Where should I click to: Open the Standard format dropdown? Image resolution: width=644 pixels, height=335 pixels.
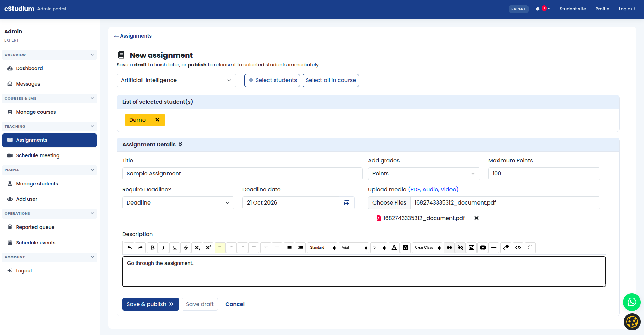[322, 248]
